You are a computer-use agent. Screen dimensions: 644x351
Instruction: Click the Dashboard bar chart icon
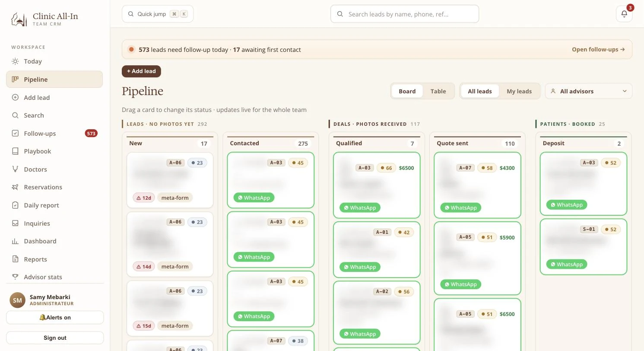tap(15, 241)
